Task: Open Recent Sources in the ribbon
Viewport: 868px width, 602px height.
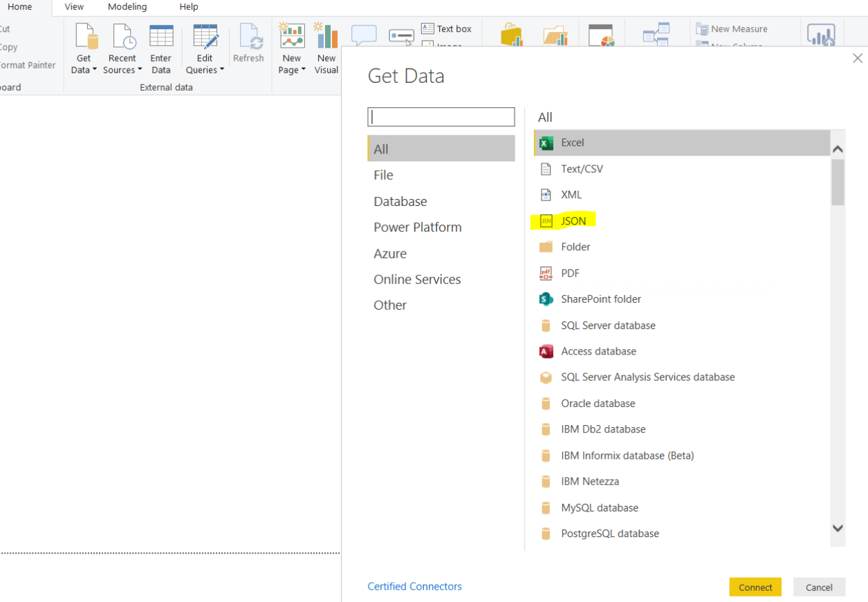Action: (x=122, y=48)
